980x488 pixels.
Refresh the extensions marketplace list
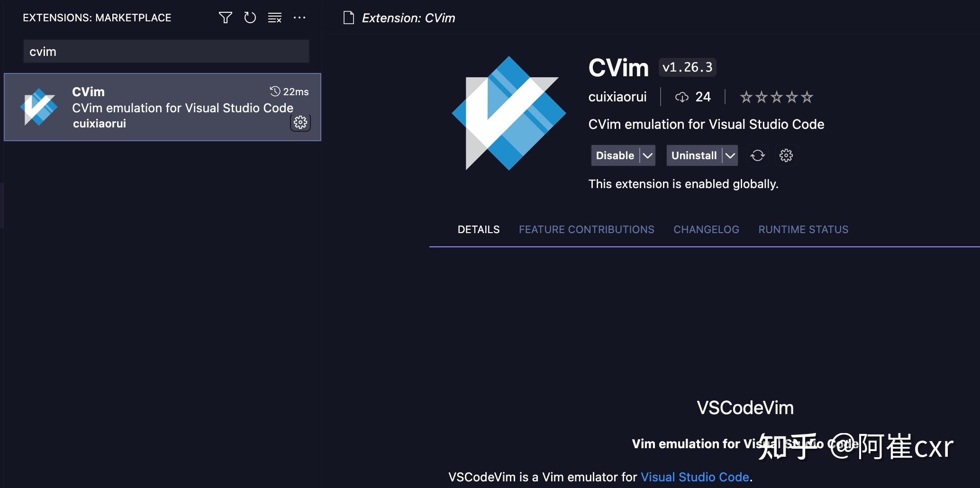250,18
